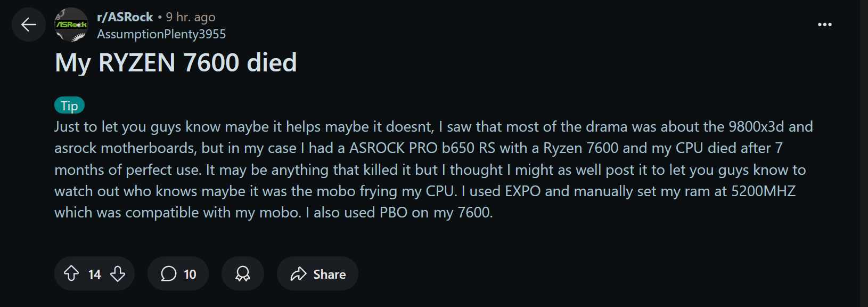Open the r/ASRock subreddit link
Viewport: 868px width, 307px height.
pos(125,17)
